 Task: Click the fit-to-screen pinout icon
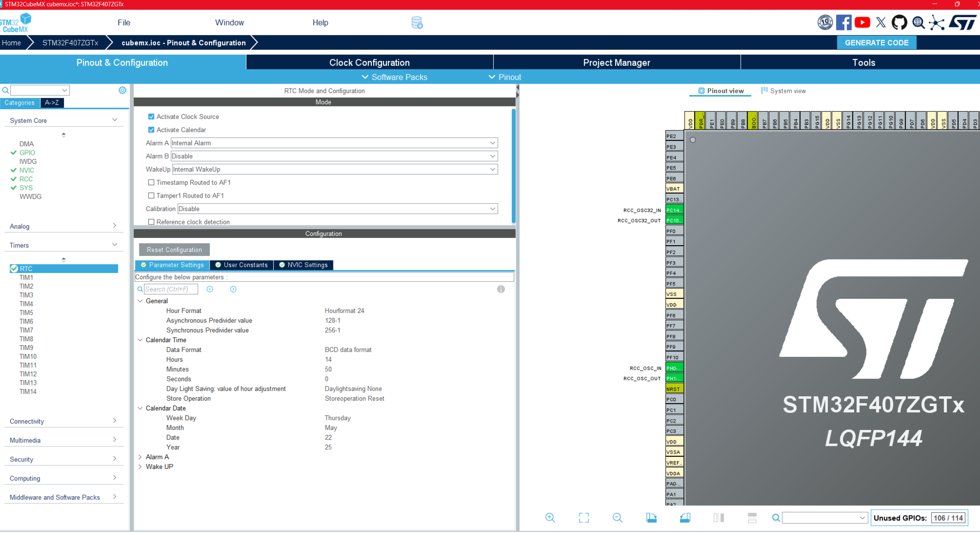(x=584, y=518)
